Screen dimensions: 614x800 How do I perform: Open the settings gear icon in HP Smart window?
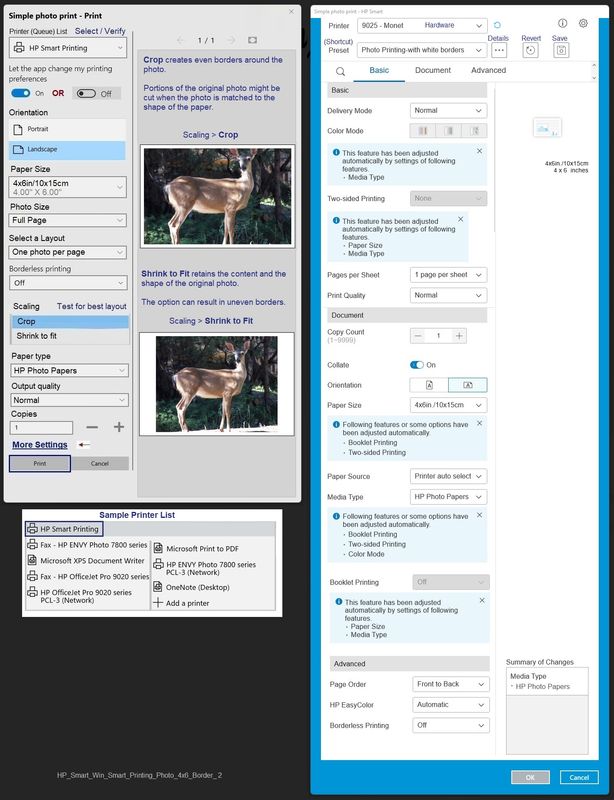point(583,23)
